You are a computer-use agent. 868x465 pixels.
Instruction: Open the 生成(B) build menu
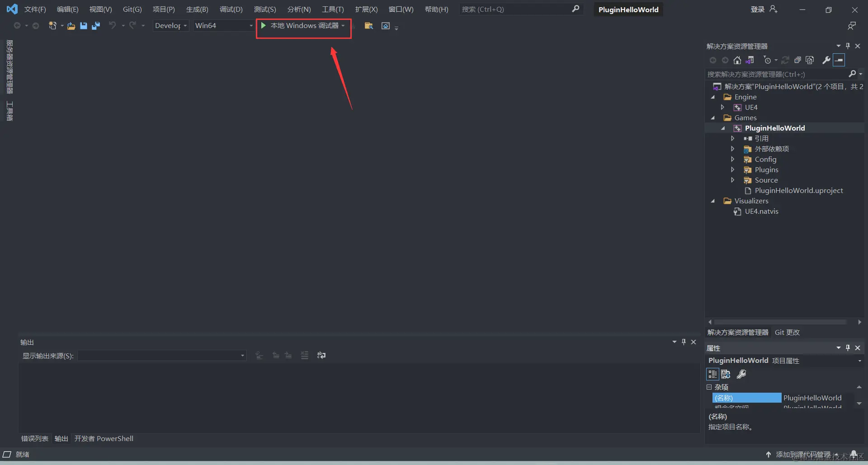[x=197, y=9]
